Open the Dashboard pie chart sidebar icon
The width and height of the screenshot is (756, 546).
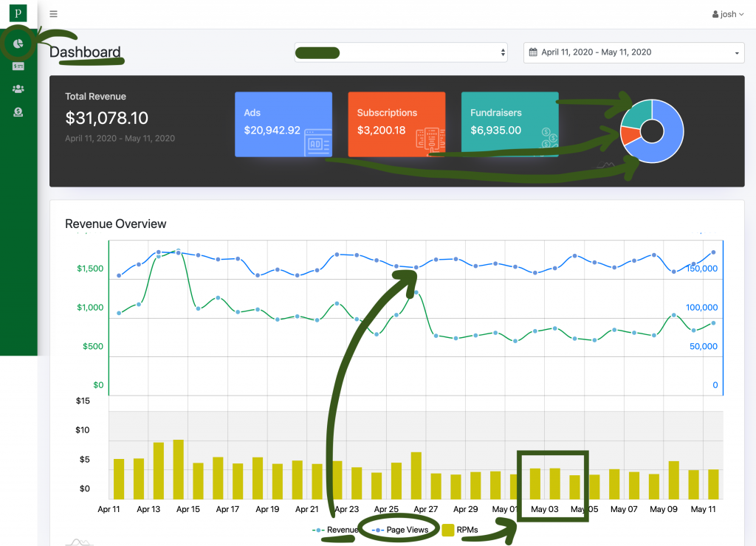18,44
